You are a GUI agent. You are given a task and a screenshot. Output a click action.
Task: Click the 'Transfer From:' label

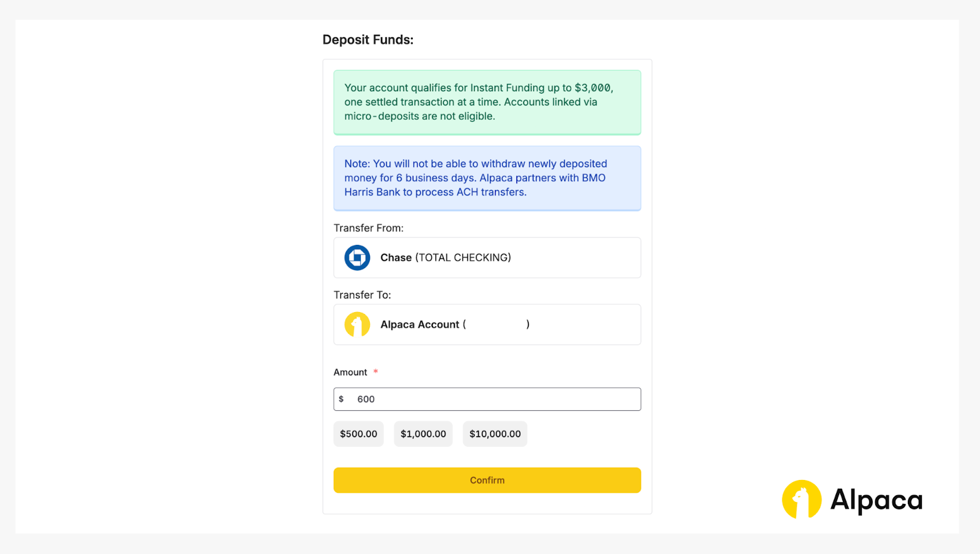369,228
